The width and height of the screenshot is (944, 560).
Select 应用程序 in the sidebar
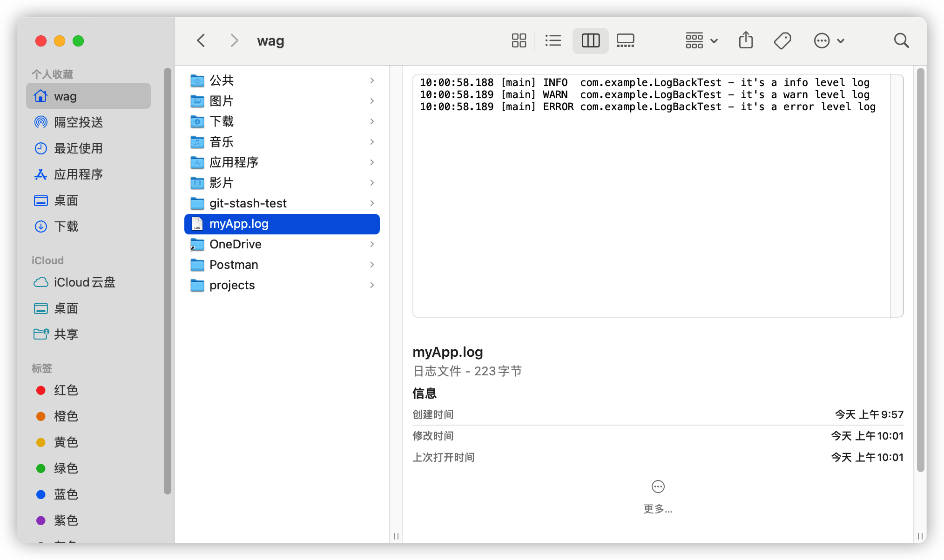[x=78, y=174]
